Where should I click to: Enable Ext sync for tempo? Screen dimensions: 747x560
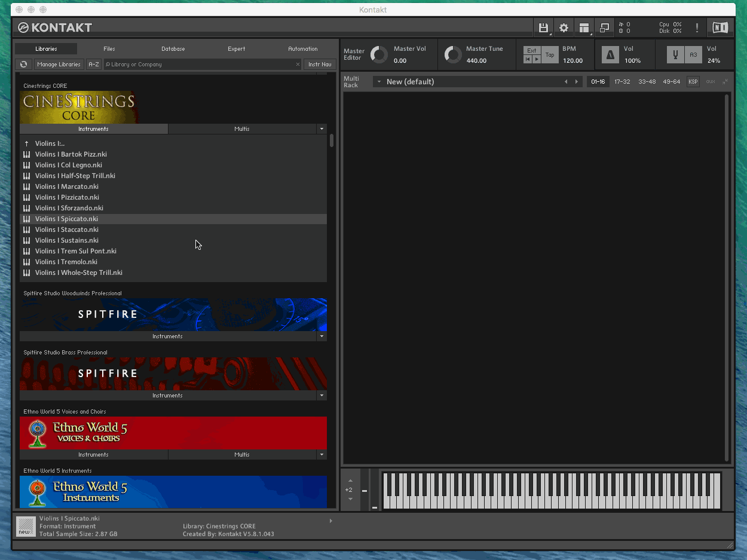(x=532, y=50)
